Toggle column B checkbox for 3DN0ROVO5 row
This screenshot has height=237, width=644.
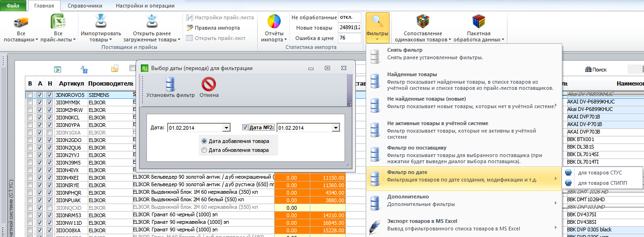click(30, 95)
